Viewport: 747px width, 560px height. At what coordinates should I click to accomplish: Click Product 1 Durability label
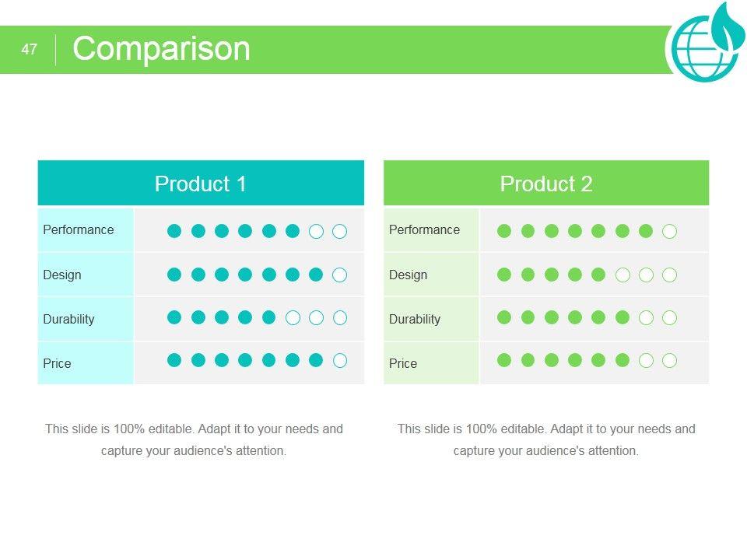point(68,319)
